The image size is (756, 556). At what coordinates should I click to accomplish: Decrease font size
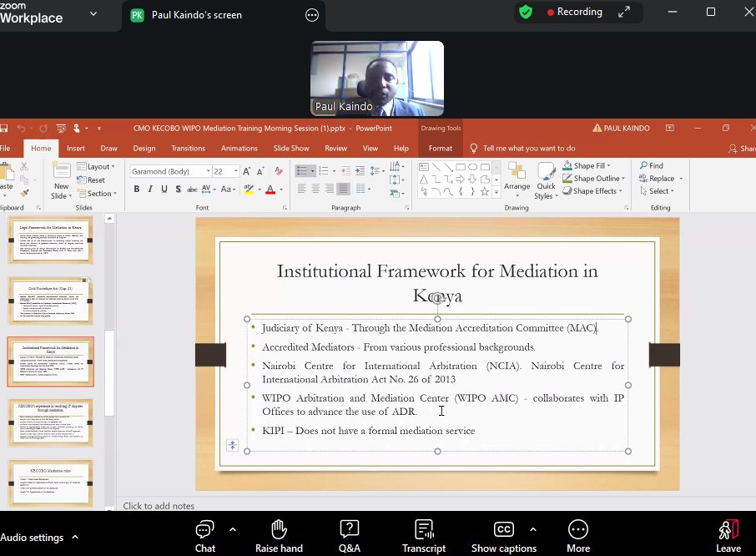[260, 171]
